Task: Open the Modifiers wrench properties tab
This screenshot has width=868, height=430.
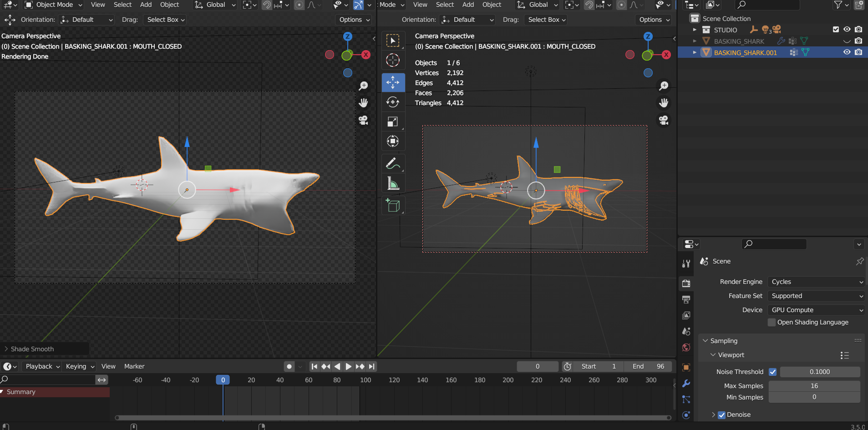Action: [x=686, y=383]
